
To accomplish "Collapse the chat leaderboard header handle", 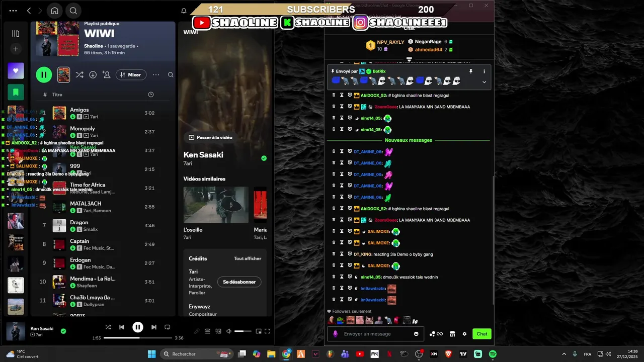I will [x=409, y=59].
